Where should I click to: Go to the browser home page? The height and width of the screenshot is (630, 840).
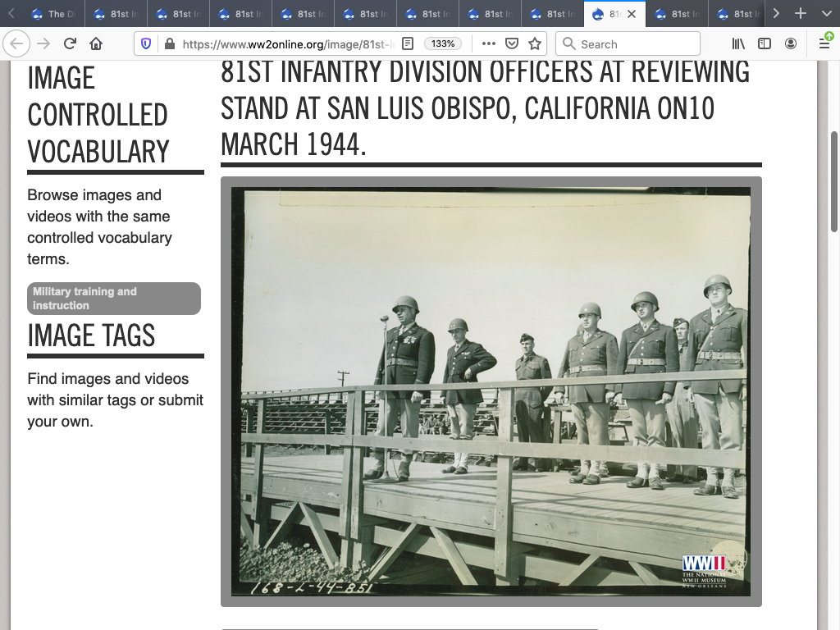tap(96, 44)
